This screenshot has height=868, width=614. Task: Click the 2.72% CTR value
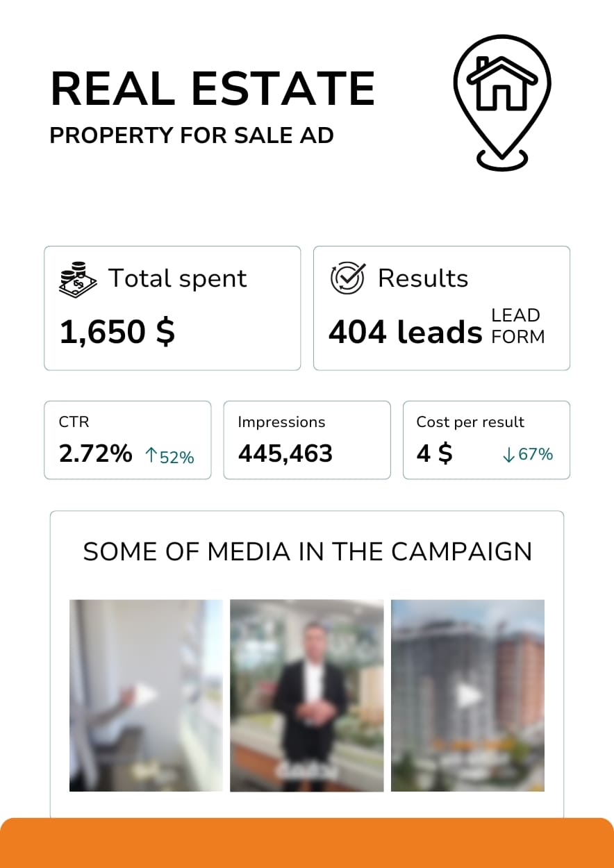click(95, 454)
